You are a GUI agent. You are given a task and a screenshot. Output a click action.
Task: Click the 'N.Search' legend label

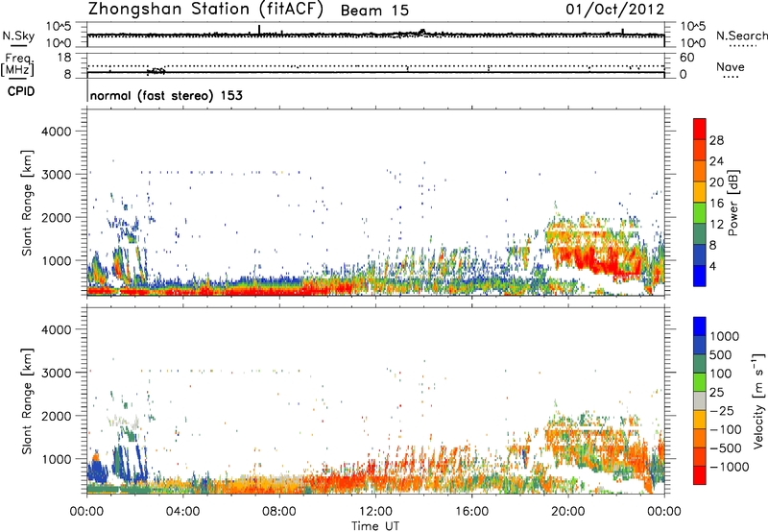pos(741,36)
